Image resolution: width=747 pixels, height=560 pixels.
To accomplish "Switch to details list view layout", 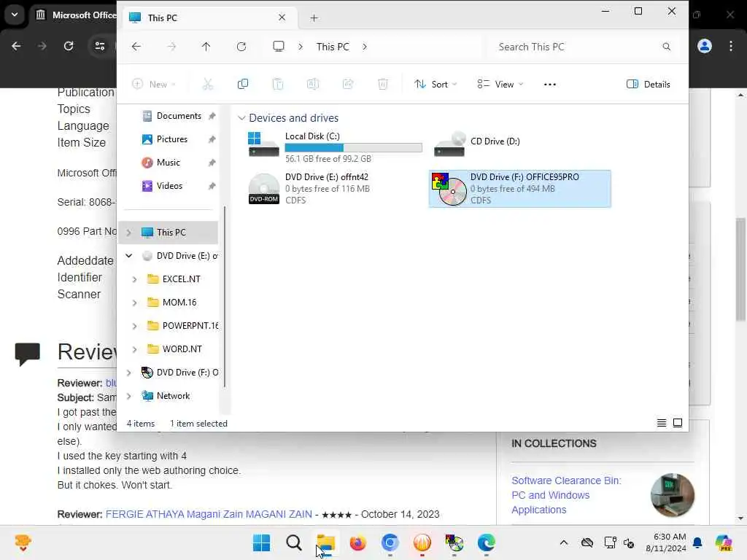I will [661, 423].
